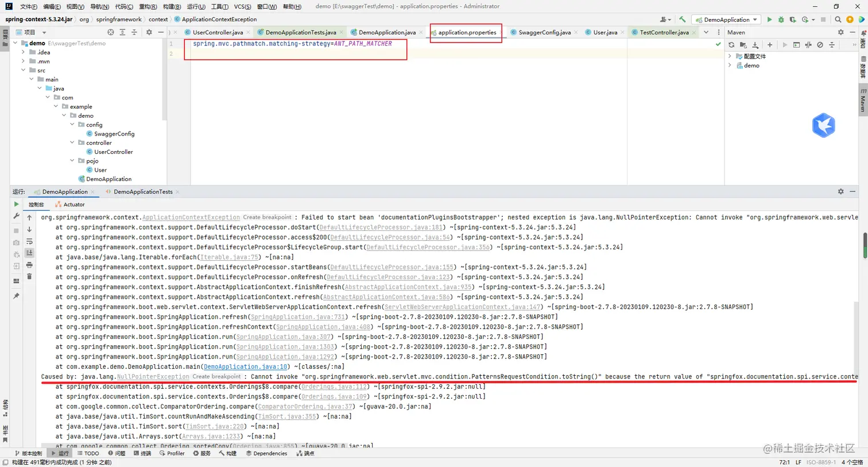
Task: Open the VCS(S) menu
Action: point(242,6)
